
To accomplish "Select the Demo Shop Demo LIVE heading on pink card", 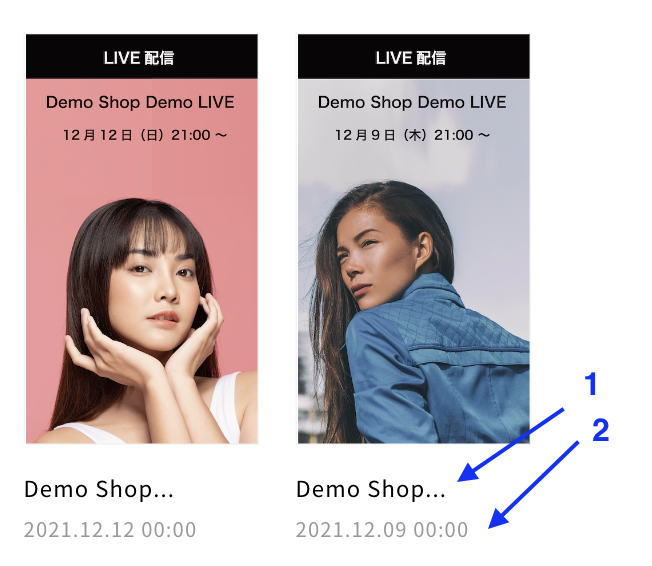I will pos(140,102).
